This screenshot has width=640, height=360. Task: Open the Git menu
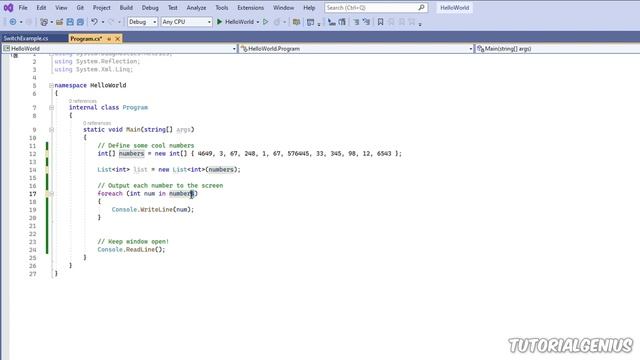pos(80,7)
